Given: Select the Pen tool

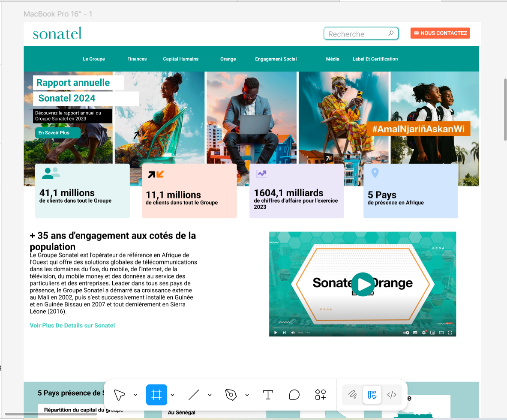Looking at the screenshot, I should (x=231, y=395).
